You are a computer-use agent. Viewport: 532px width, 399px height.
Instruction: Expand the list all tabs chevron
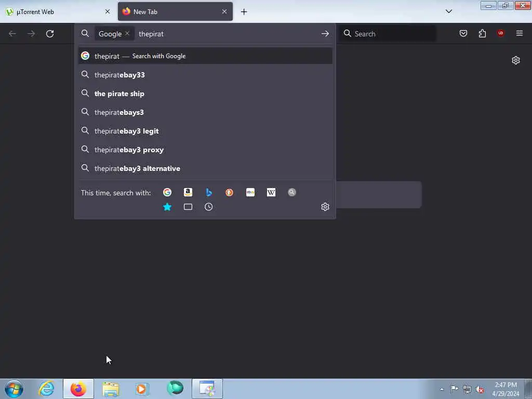[x=448, y=11]
